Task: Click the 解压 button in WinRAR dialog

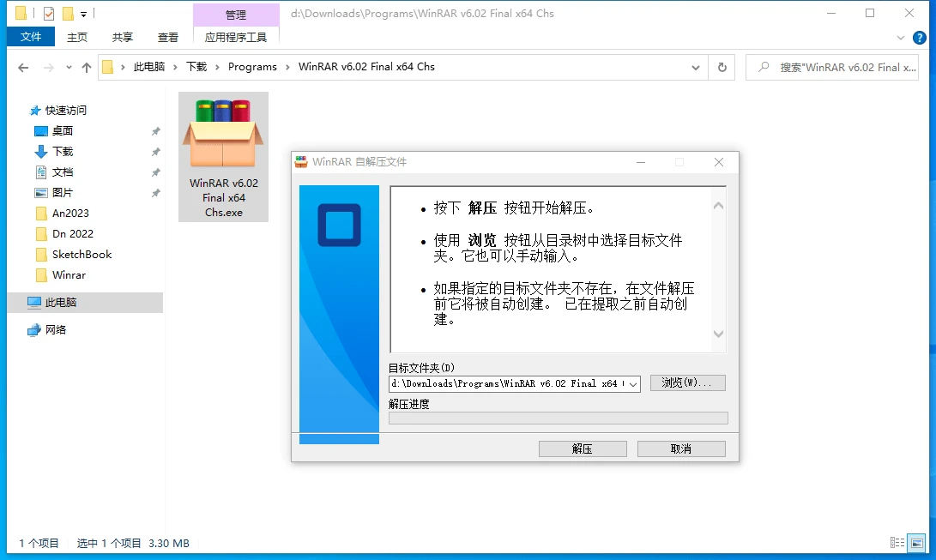Action: click(583, 449)
